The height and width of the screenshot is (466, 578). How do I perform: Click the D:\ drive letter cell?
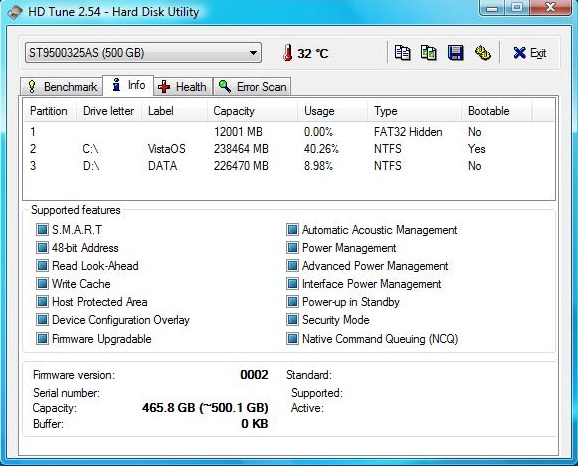pyautogui.click(x=91, y=166)
